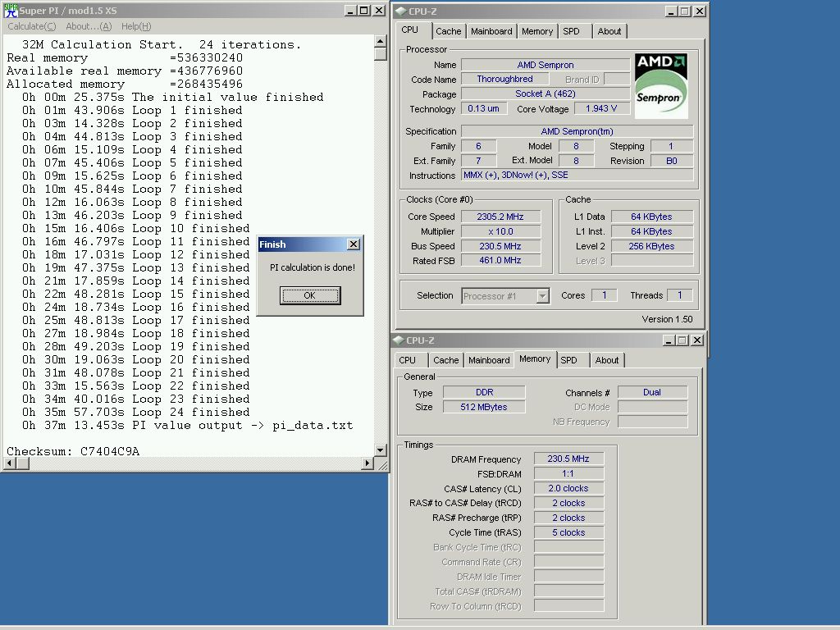Minimize the lower CPU-Z window
840x630 pixels.
point(669,340)
